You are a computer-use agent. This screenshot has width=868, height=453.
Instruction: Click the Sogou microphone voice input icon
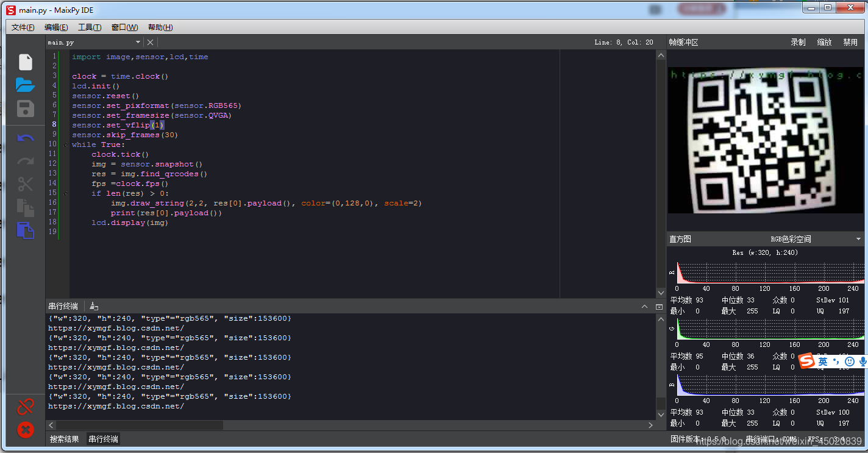tap(863, 362)
